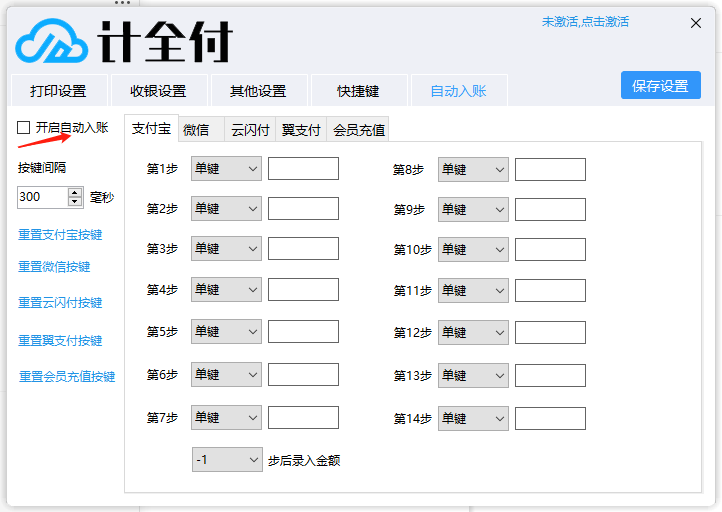Screen dimensions: 722x512
Task: Switch to the 收银设置 tab
Action: (158, 91)
